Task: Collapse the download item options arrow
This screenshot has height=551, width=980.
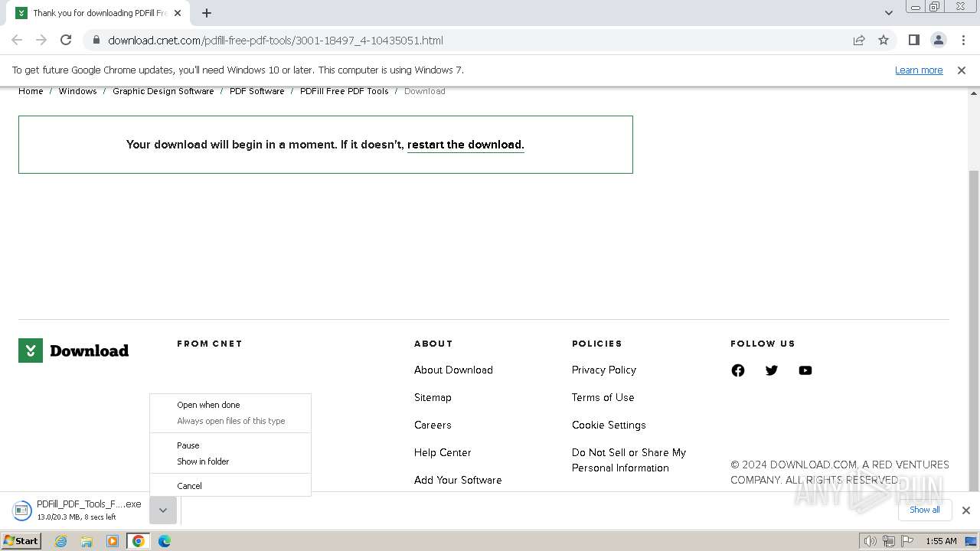Action: tap(163, 510)
